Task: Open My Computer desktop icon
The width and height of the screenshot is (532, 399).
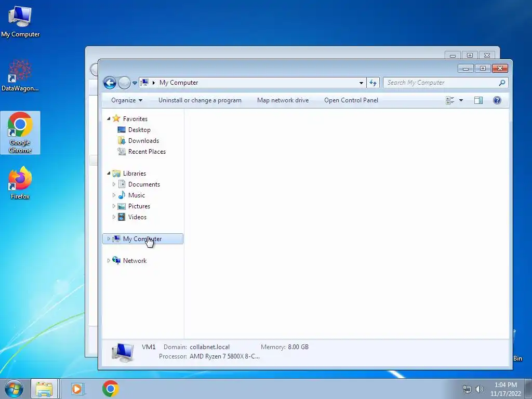Action: tap(20, 22)
